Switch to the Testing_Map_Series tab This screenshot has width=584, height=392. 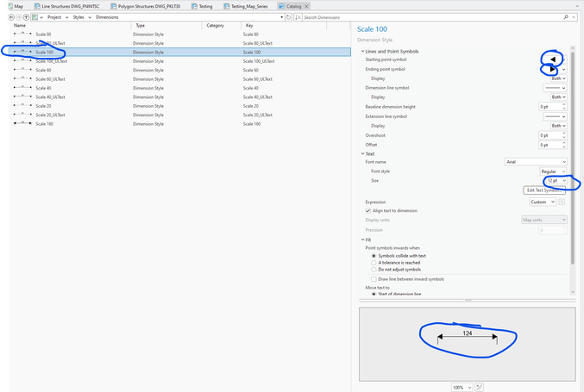246,6
